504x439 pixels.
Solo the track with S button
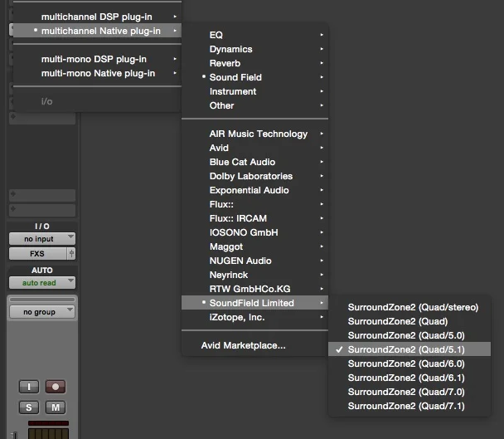click(29, 407)
